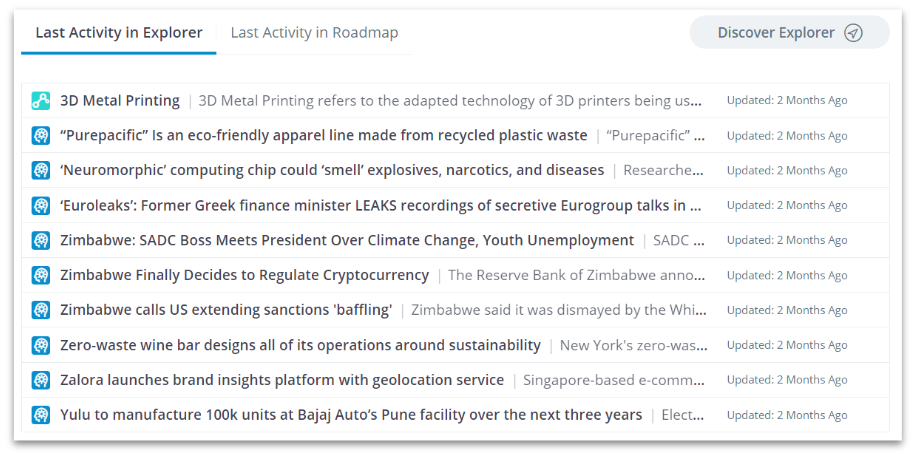Open Zimbabwe calls US extending sanctions 'baffling'
913x454 pixels.
pyautogui.click(x=226, y=310)
